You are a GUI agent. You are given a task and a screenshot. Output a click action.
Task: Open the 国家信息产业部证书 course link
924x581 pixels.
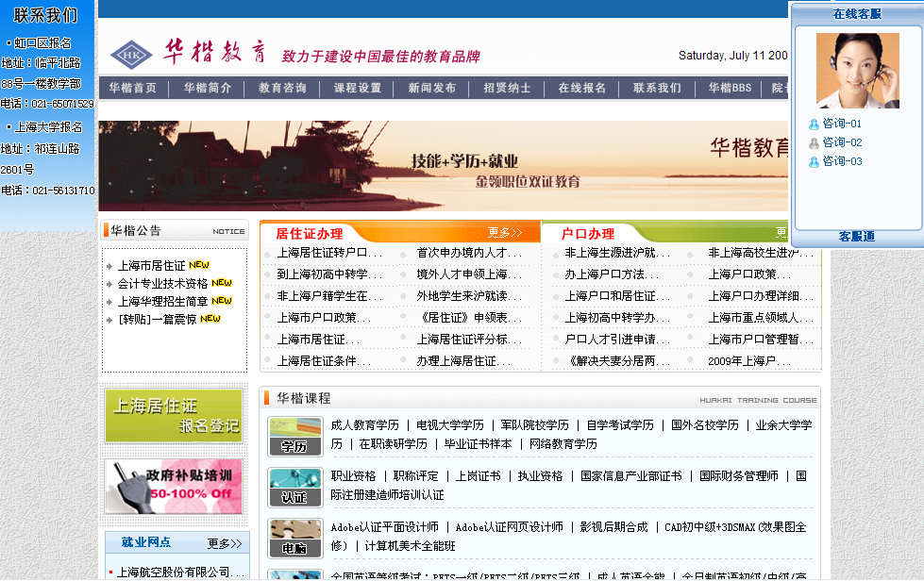pos(631,476)
